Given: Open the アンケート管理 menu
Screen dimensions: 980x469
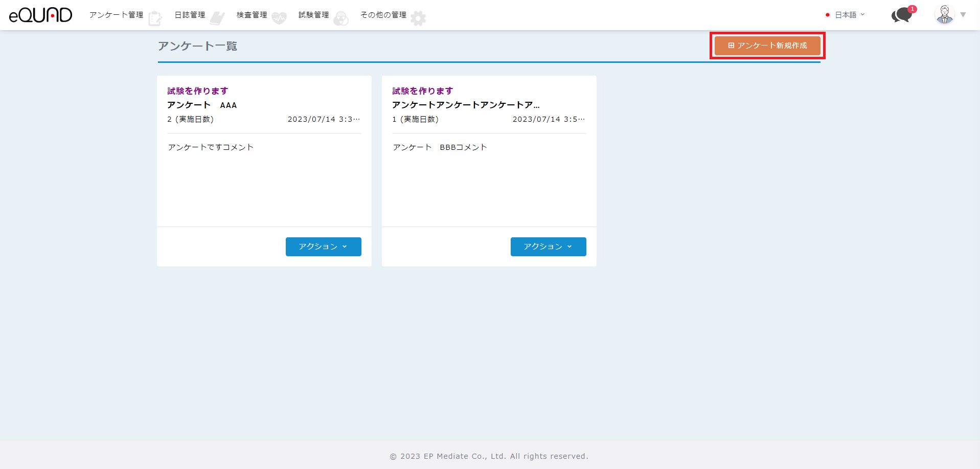Looking at the screenshot, I should (x=116, y=15).
